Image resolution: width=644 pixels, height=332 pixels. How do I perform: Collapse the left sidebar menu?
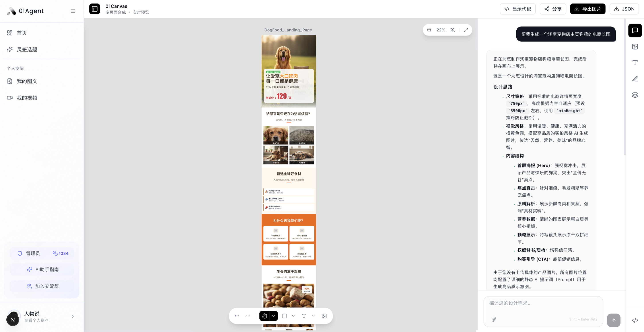click(73, 11)
